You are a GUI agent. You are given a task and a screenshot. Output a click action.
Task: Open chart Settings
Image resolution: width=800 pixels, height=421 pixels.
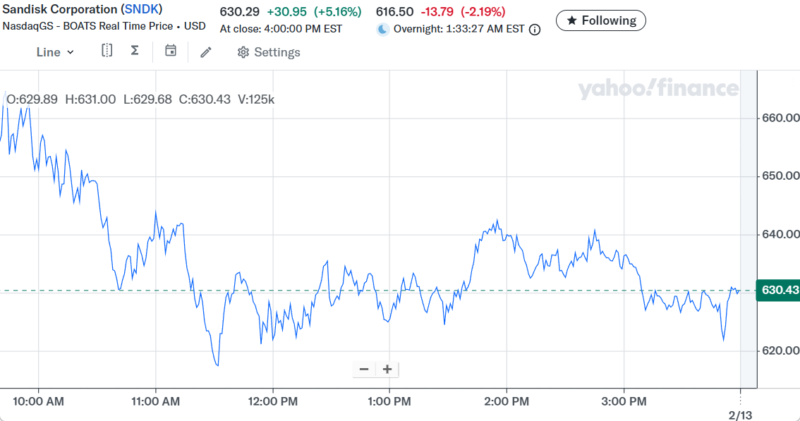(268, 52)
